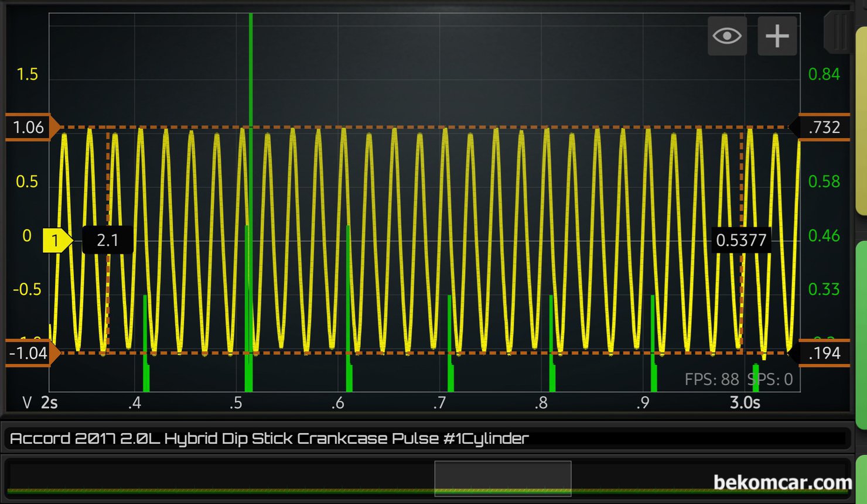
Task: Expand the small green tab at bottom-right corner
Action: [861, 479]
